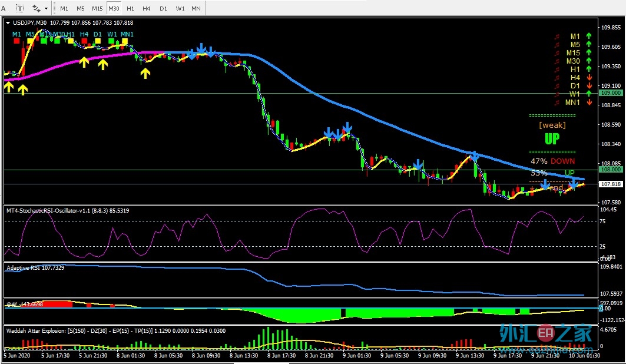Click the green square under W1 label
This screenshot has height=364, width=626.
point(112,41)
